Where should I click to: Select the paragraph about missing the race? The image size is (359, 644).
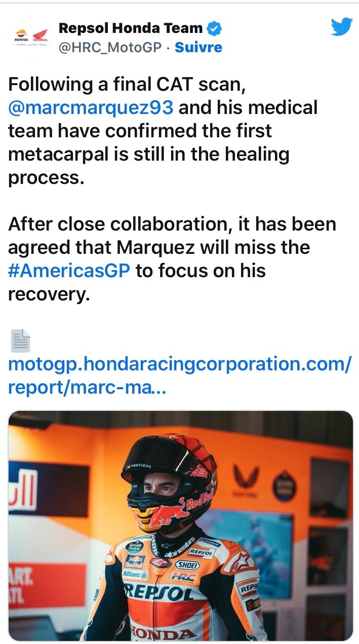pyautogui.click(x=172, y=258)
